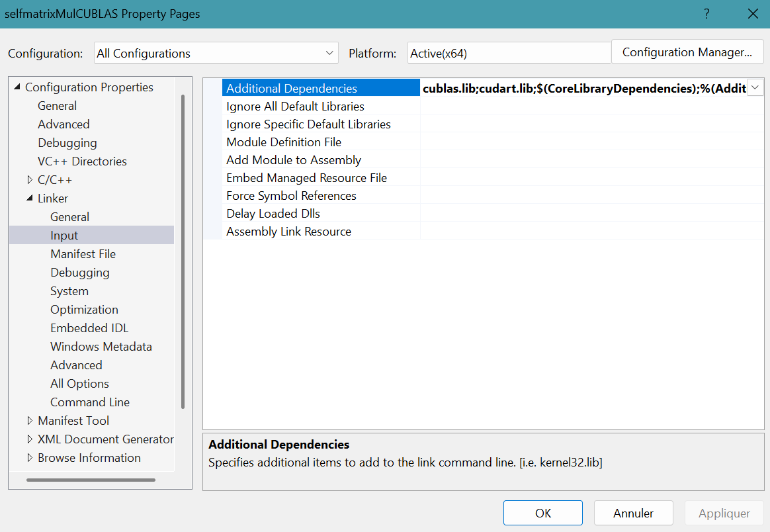The image size is (770, 532).
Task: Collapse the Linker tree node
Action: (30, 199)
